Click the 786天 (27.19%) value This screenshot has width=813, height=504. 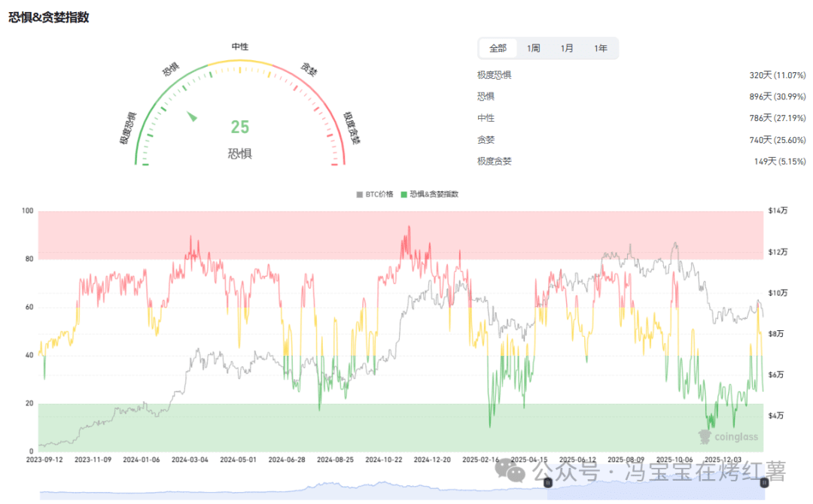point(777,118)
